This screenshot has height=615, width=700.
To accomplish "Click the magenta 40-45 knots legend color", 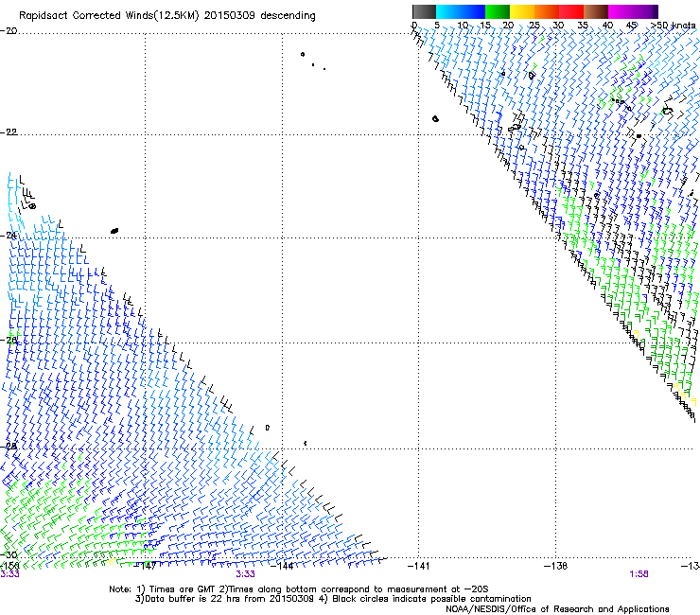I will 621,11.
